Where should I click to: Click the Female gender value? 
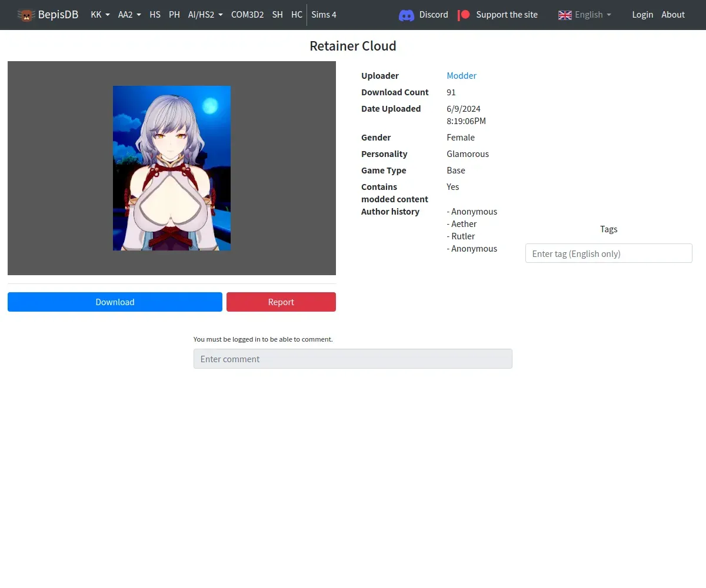(461, 138)
